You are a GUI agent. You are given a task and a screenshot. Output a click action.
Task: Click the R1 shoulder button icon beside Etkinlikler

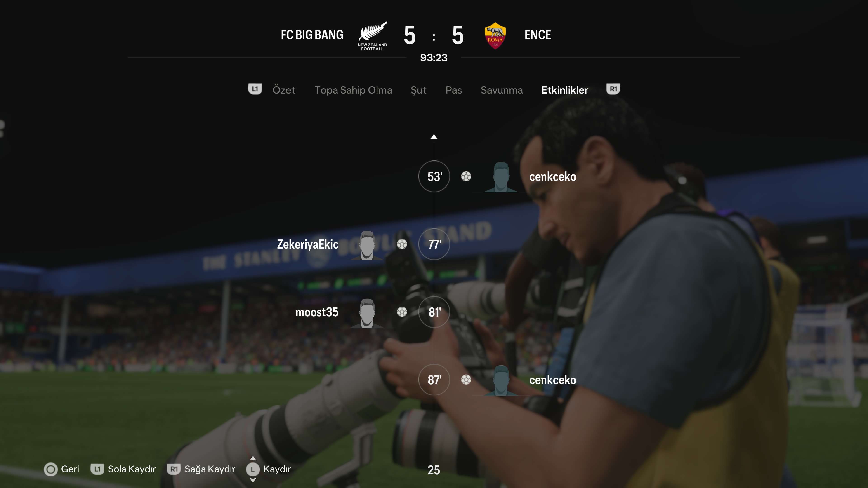click(x=613, y=89)
